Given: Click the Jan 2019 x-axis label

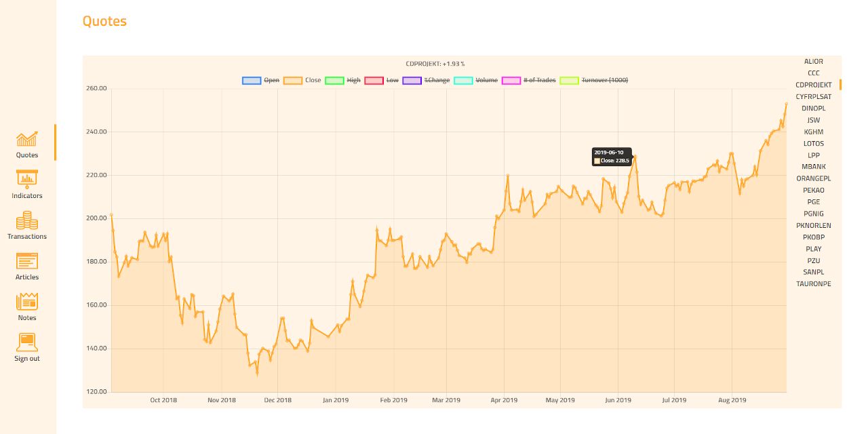Looking at the screenshot, I should point(336,400).
